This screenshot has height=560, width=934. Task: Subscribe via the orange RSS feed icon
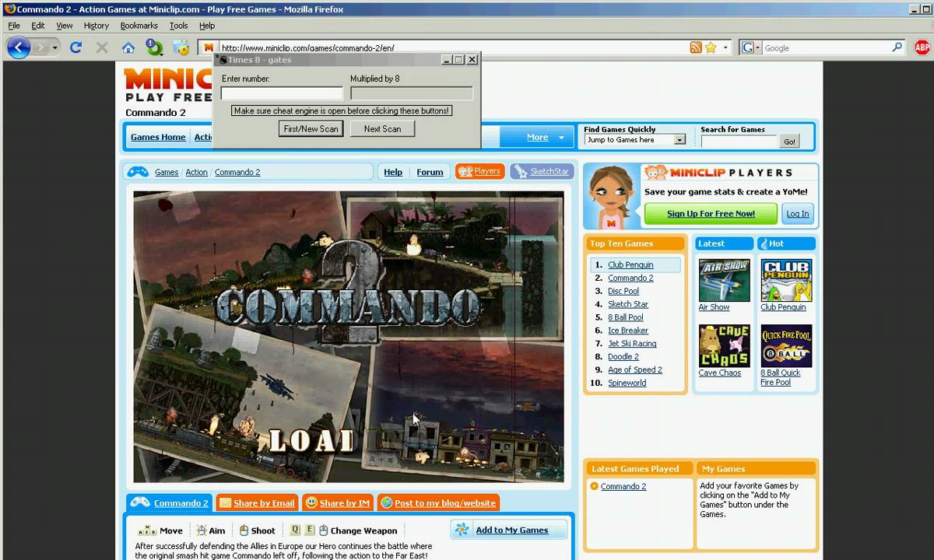pyautogui.click(x=696, y=47)
